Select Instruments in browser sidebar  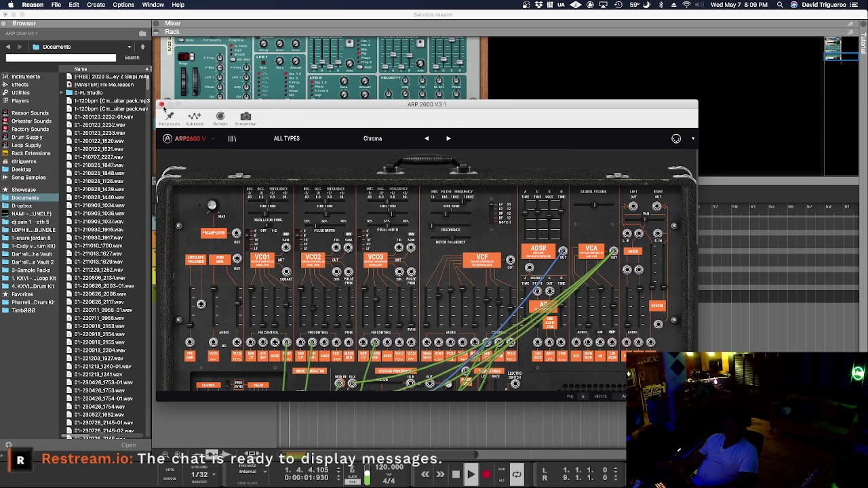click(x=26, y=77)
